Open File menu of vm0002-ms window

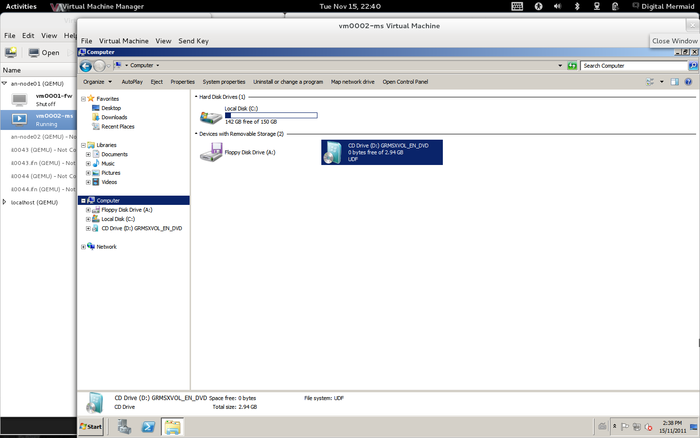[x=87, y=41]
